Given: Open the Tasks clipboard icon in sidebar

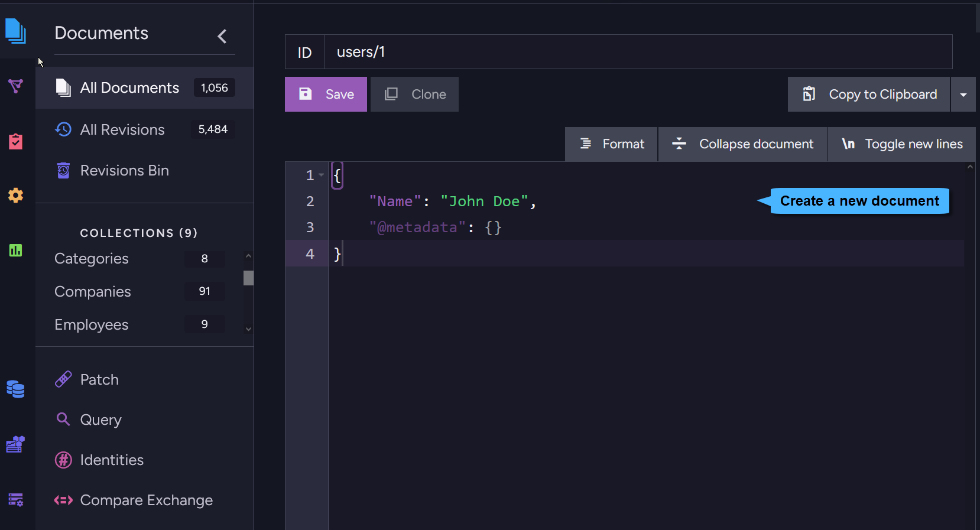Looking at the screenshot, I should click(x=16, y=141).
